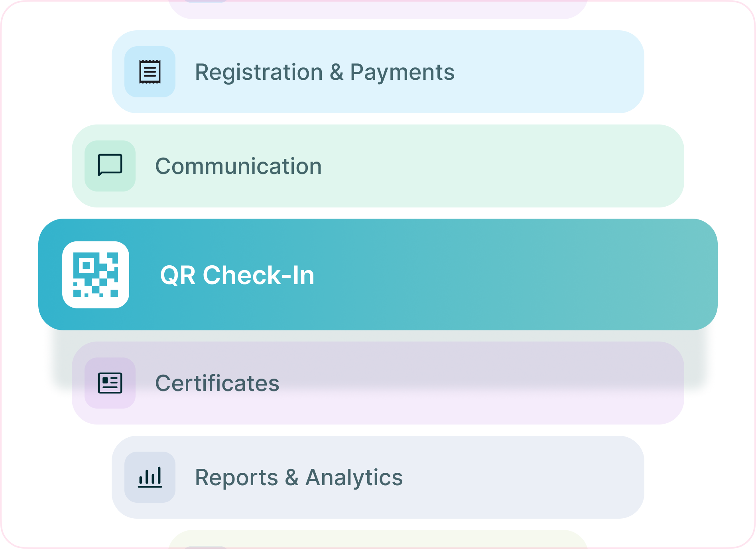Screen dimensions: 756x549
Task: Click the Communication label text
Action: 238,166
